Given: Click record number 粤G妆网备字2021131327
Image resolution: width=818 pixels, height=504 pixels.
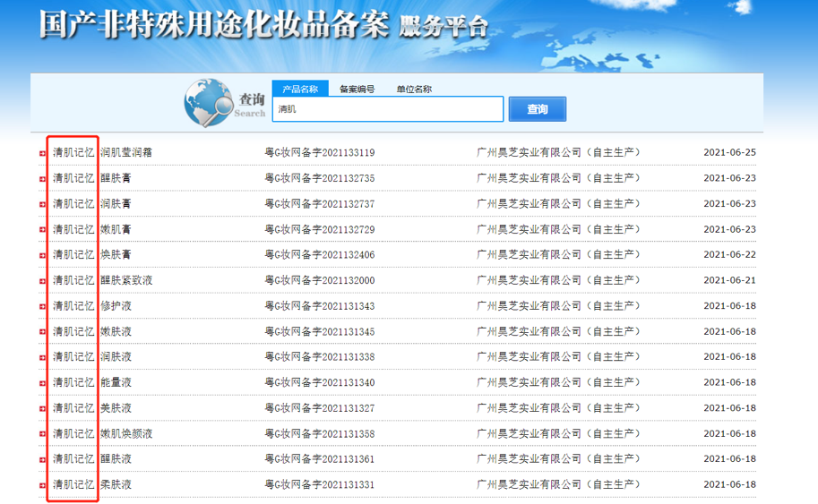Looking at the screenshot, I should pos(319,407).
